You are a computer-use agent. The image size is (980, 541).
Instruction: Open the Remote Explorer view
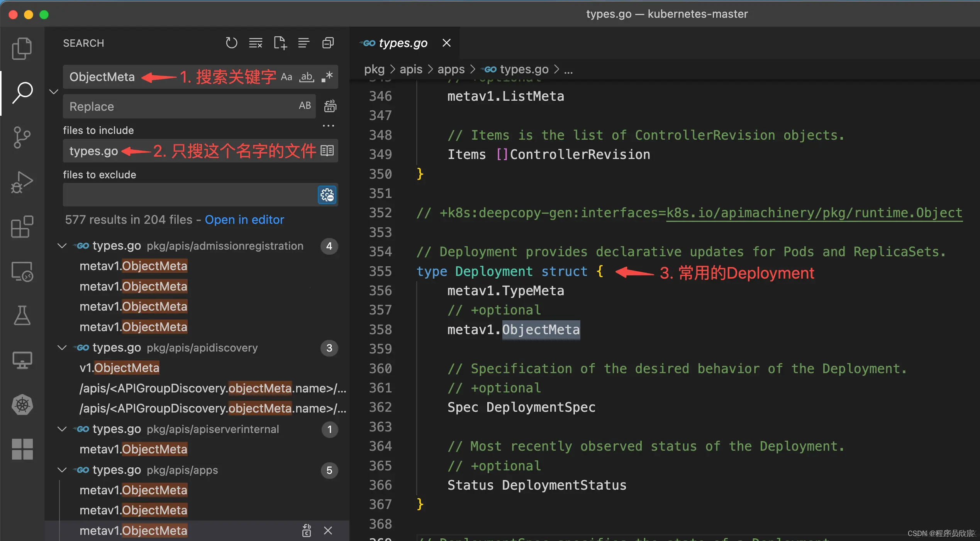click(x=22, y=272)
